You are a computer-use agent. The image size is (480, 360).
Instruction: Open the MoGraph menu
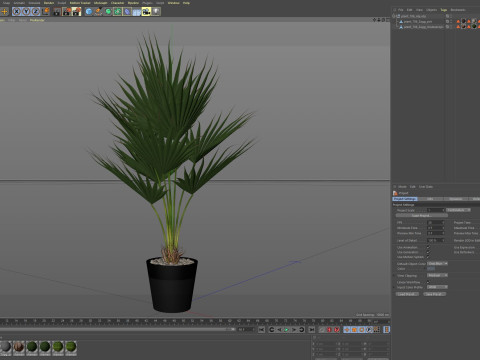point(100,3)
